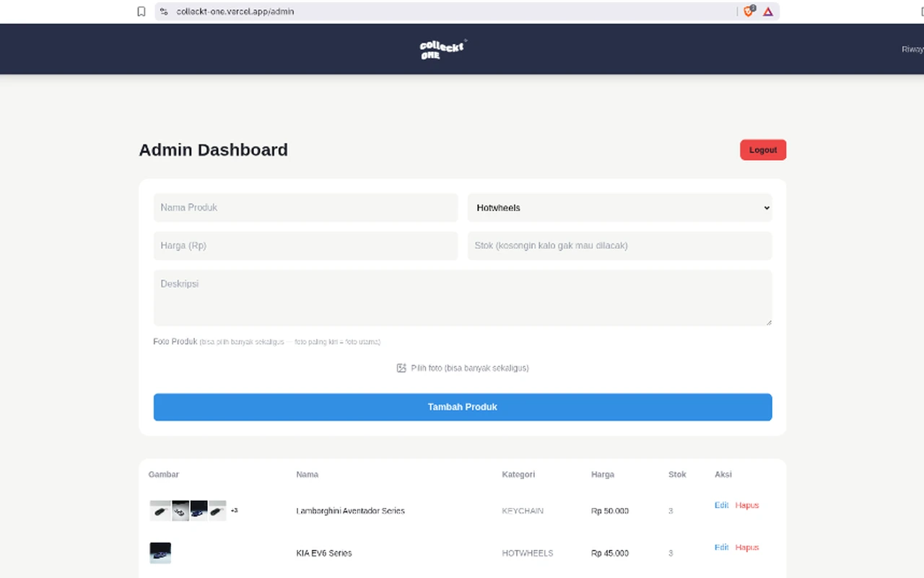The height and width of the screenshot is (578, 924).
Task: Click into the Deskripsi text area
Action: click(x=463, y=298)
